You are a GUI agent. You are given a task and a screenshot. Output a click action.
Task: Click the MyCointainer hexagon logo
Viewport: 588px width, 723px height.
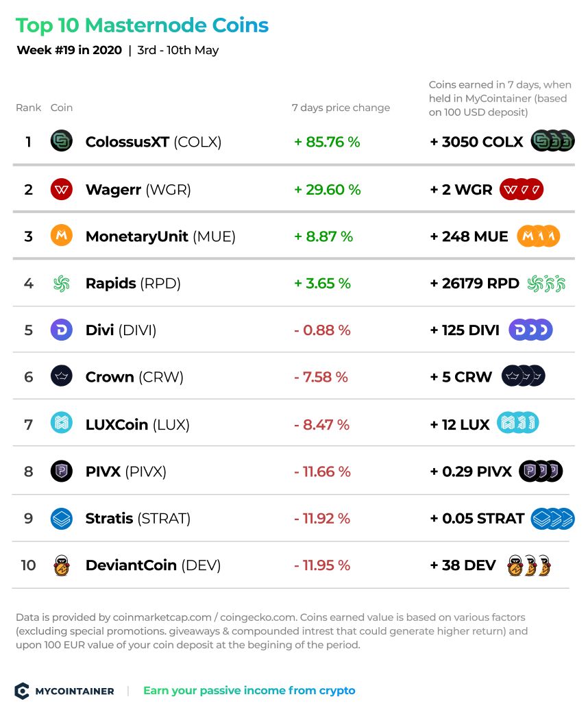[22, 690]
